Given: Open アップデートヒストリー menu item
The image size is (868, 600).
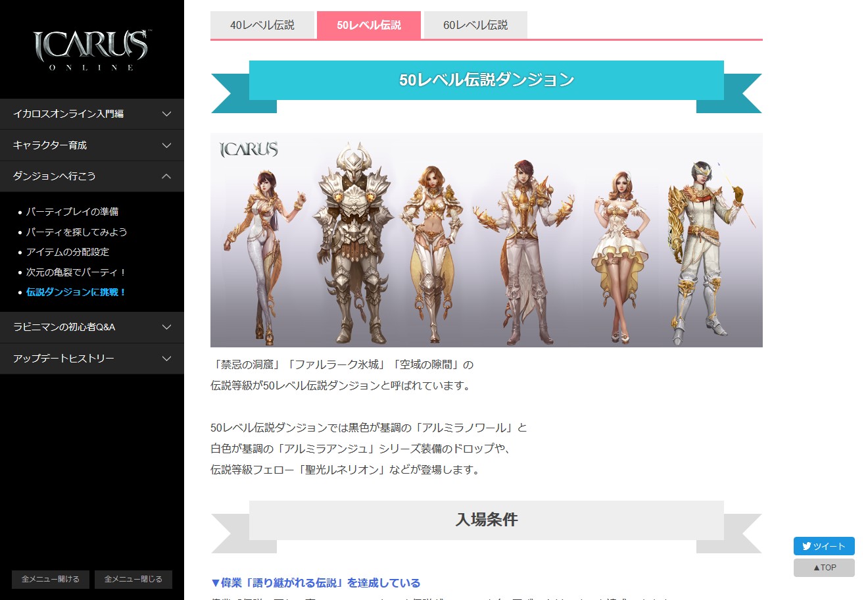Looking at the screenshot, I should (92, 359).
